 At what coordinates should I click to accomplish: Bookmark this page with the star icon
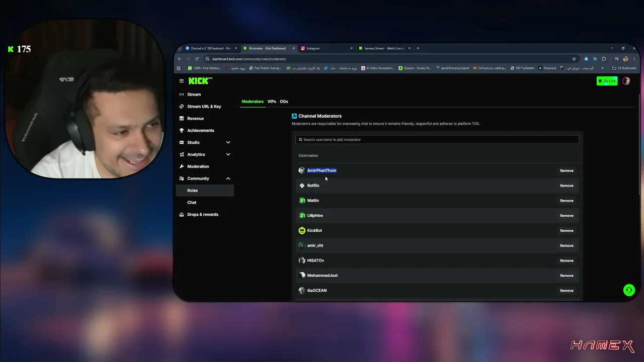574,59
